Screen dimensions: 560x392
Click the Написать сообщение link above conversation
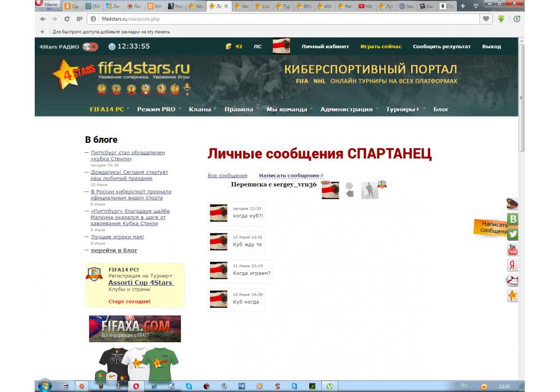pos(289,176)
